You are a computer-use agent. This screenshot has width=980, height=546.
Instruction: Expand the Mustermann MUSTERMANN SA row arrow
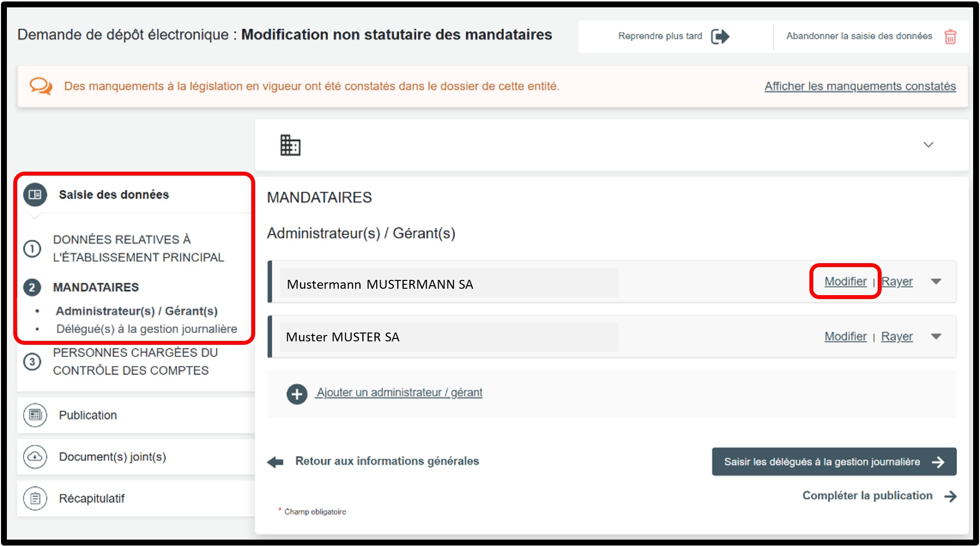(936, 282)
